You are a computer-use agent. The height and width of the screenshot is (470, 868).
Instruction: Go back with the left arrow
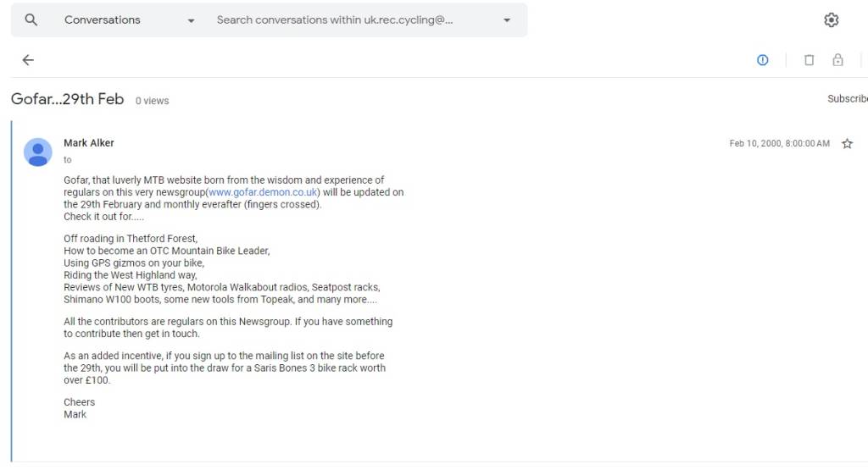click(x=28, y=60)
